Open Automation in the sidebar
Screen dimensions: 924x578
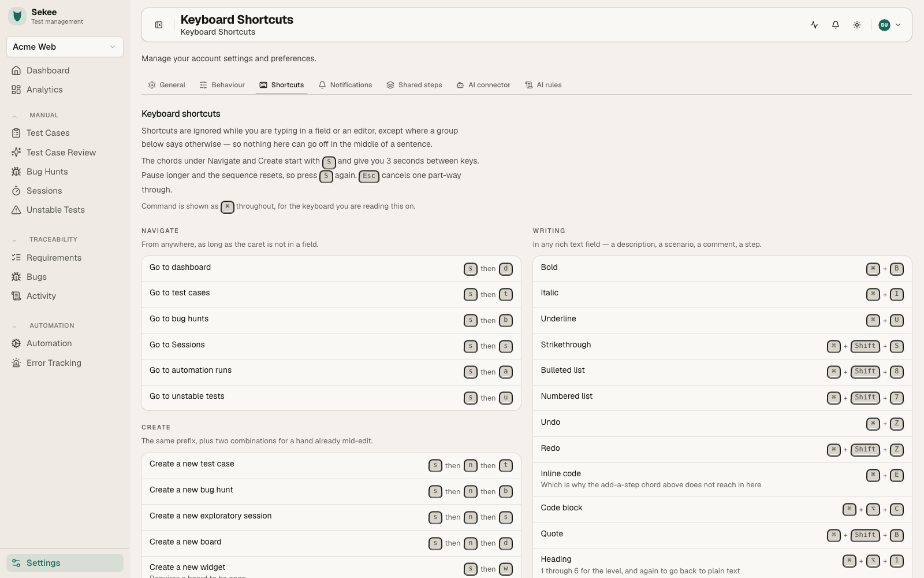(x=65, y=343)
